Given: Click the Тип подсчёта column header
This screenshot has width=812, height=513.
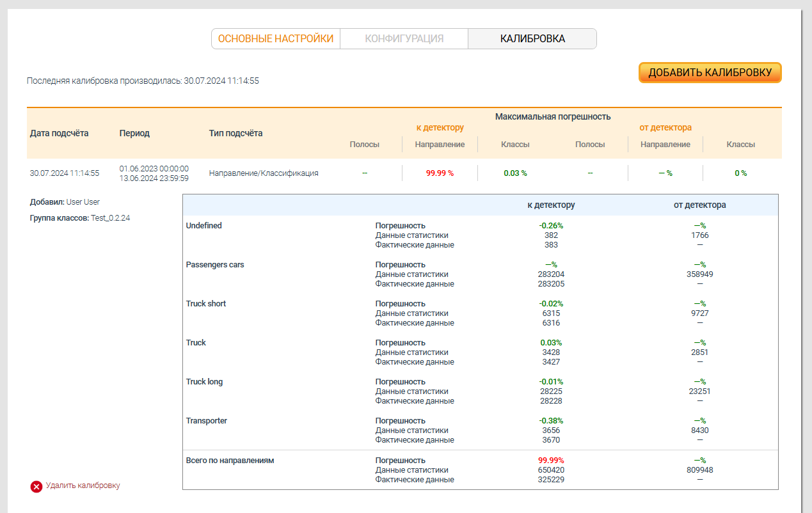Looking at the screenshot, I should 235,133.
